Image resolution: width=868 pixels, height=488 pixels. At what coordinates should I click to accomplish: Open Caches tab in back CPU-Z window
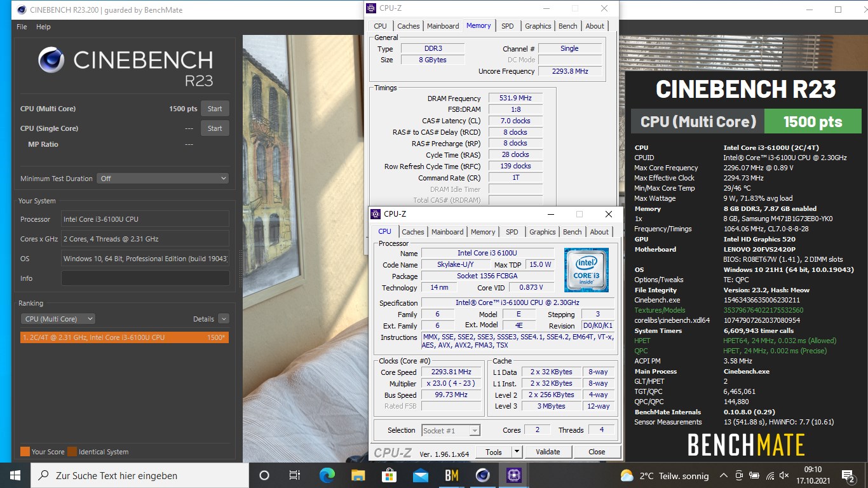click(x=408, y=26)
